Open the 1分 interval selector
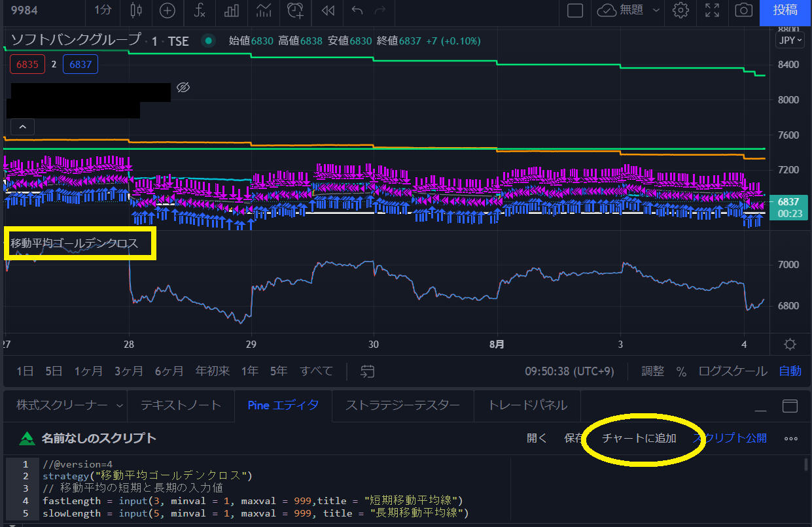The height and width of the screenshot is (527, 812). (103, 10)
